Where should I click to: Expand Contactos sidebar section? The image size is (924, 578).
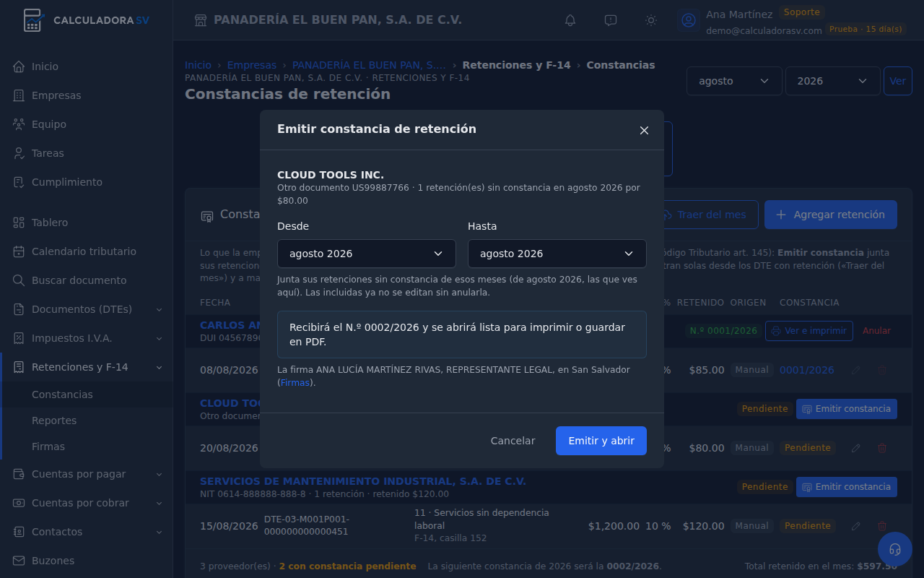pyautogui.click(x=87, y=532)
